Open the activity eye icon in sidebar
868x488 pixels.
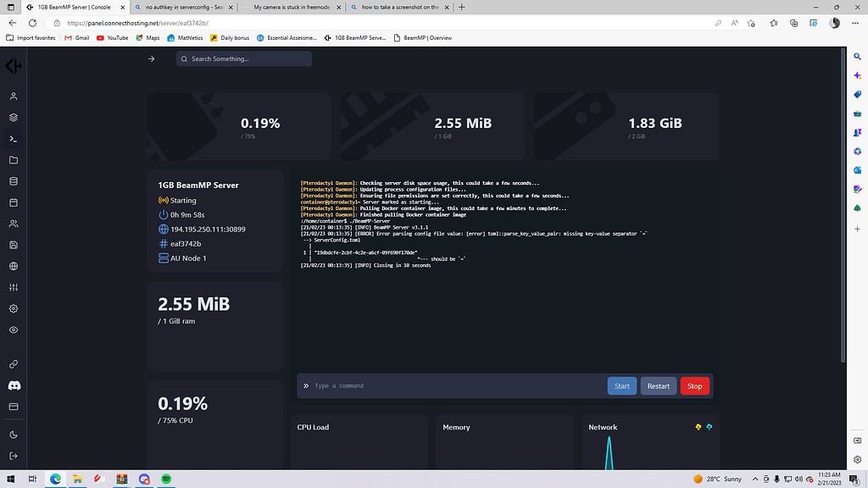click(x=14, y=330)
